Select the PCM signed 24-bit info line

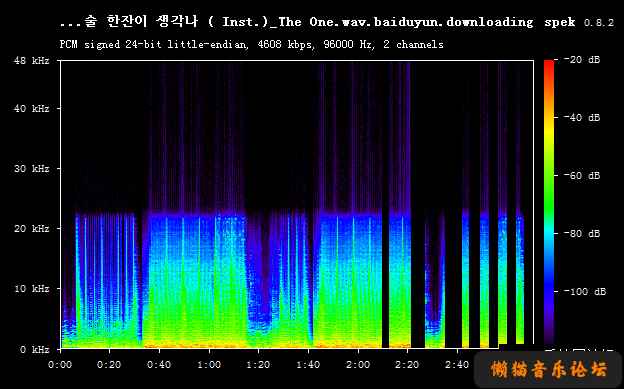(x=252, y=44)
